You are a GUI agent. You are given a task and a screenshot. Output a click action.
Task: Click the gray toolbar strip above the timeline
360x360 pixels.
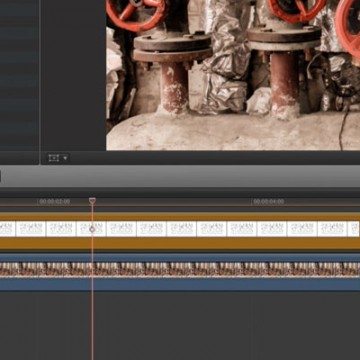180,176
